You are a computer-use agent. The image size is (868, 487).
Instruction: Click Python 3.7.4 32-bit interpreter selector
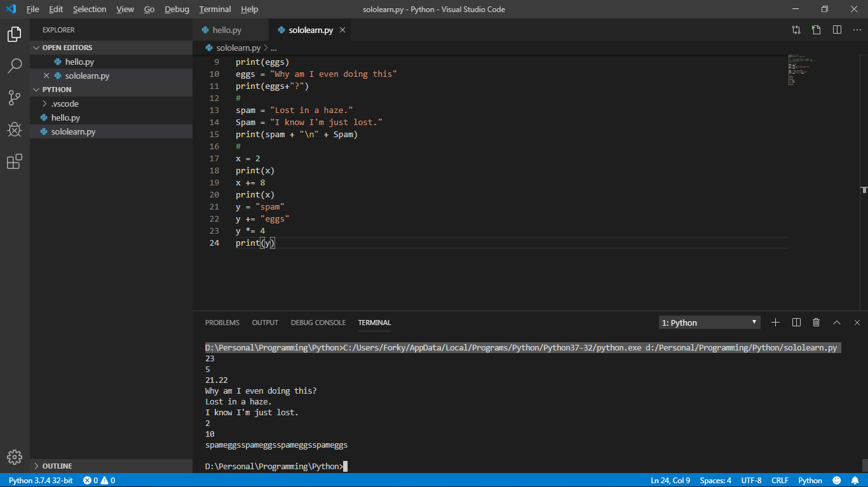click(x=41, y=481)
